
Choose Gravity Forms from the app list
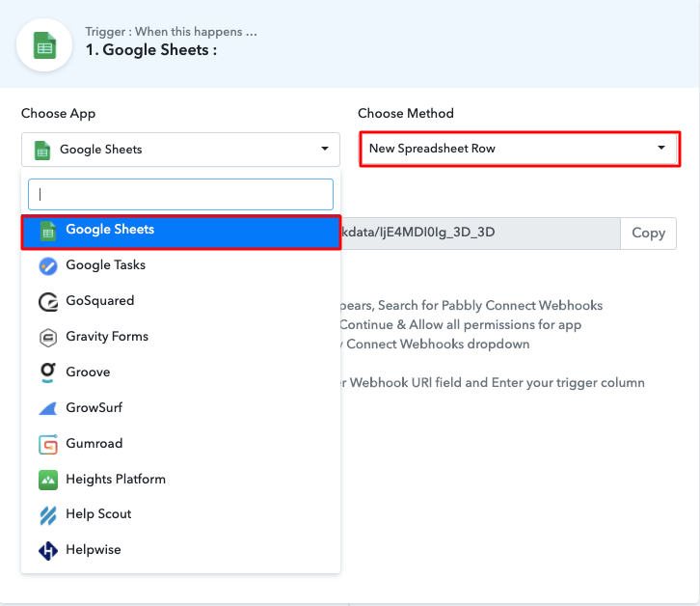click(181, 337)
